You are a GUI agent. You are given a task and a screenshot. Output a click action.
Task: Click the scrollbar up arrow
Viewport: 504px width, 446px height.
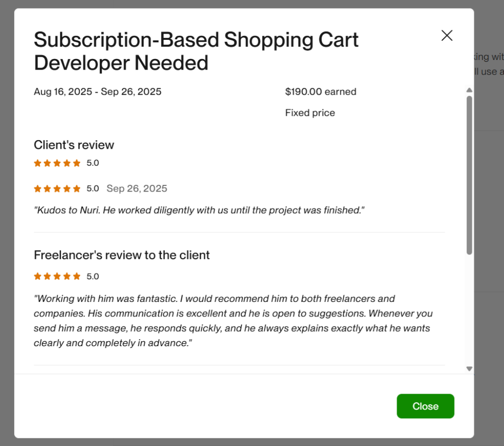point(469,90)
